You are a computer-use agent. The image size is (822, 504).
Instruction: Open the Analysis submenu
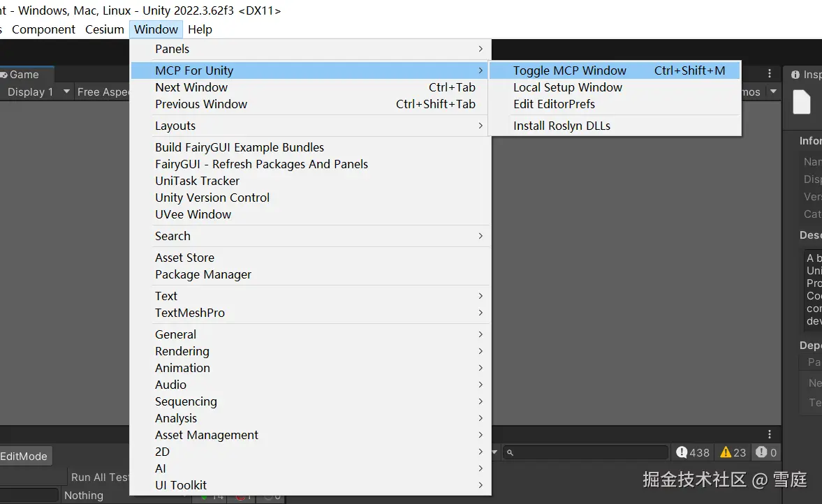coord(310,418)
